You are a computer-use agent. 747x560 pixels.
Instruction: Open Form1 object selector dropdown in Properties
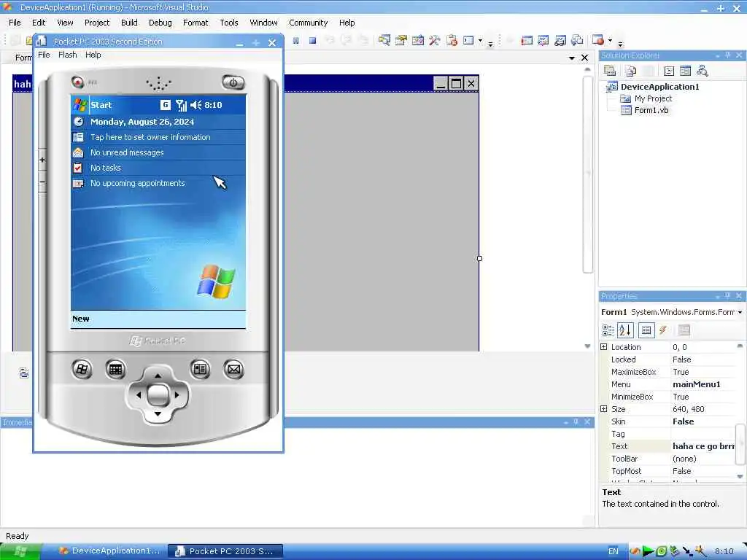click(x=740, y=312)
